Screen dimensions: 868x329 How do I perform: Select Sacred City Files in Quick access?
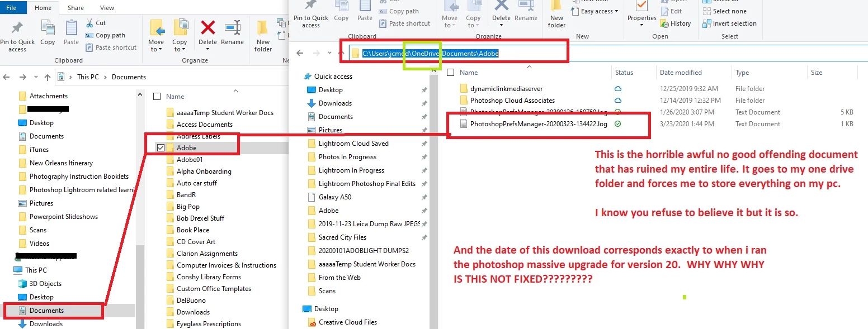(342, 237)
